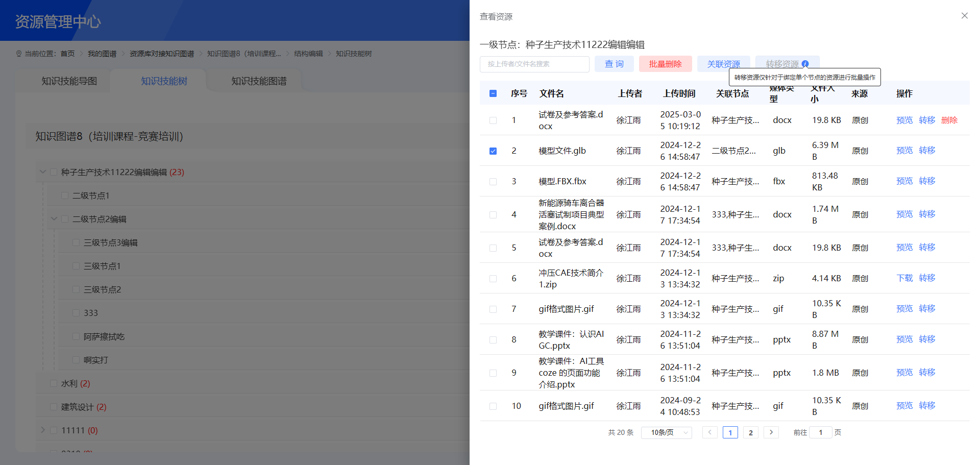Expand the 11111 tree node
Image resolution: width=980 pixels, height=465 pixels.
[43, 430]
